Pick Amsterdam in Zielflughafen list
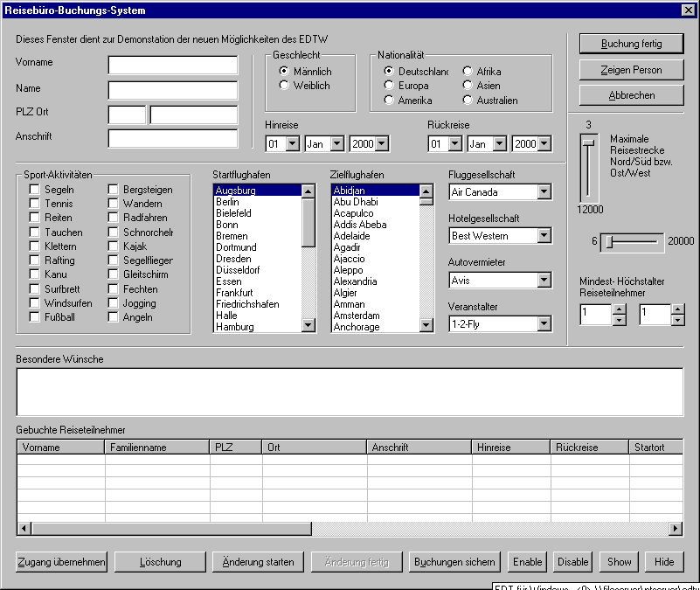This screenshot has width=700, height=590. (356, 316)
